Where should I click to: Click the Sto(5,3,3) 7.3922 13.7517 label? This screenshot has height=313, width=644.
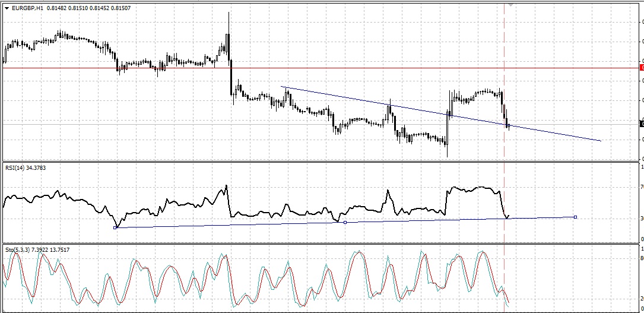37,249
